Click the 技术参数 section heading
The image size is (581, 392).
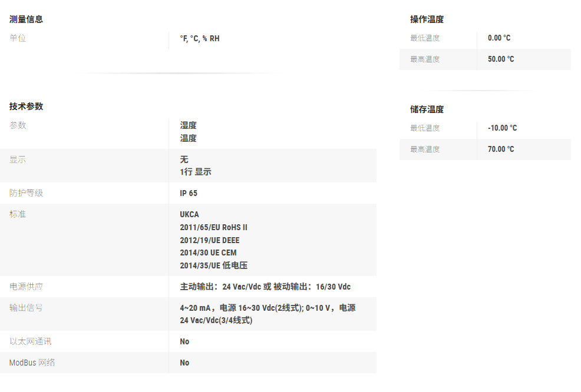pos(26,107)
